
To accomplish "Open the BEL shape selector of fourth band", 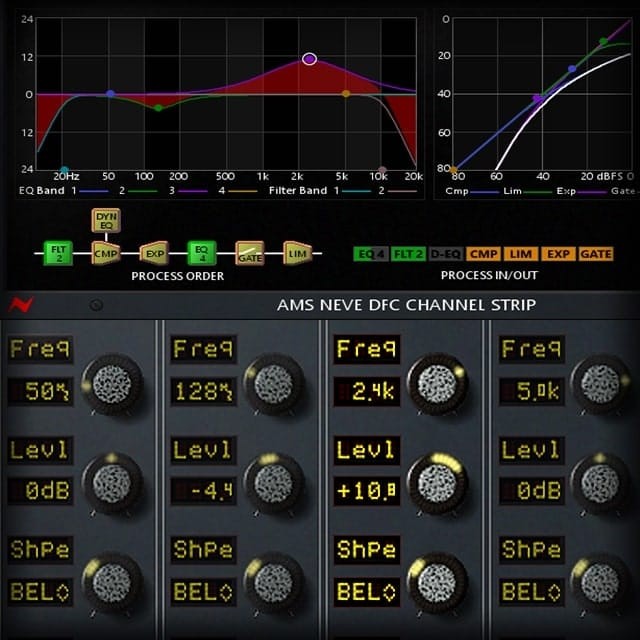I will (531, 591).
